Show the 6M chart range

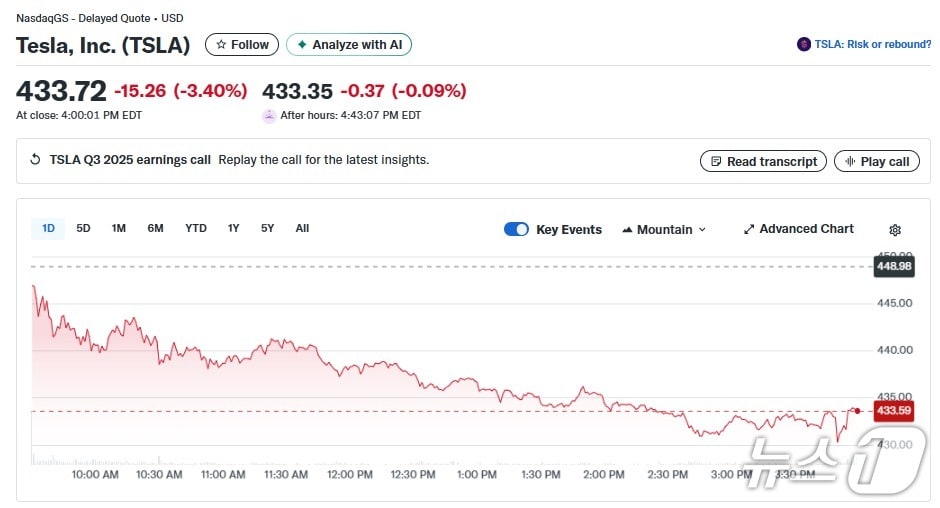coord(155,228)
